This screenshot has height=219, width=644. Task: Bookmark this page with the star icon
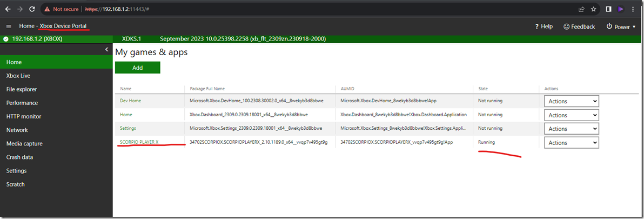pyautogui.click(x=594, y=9)
